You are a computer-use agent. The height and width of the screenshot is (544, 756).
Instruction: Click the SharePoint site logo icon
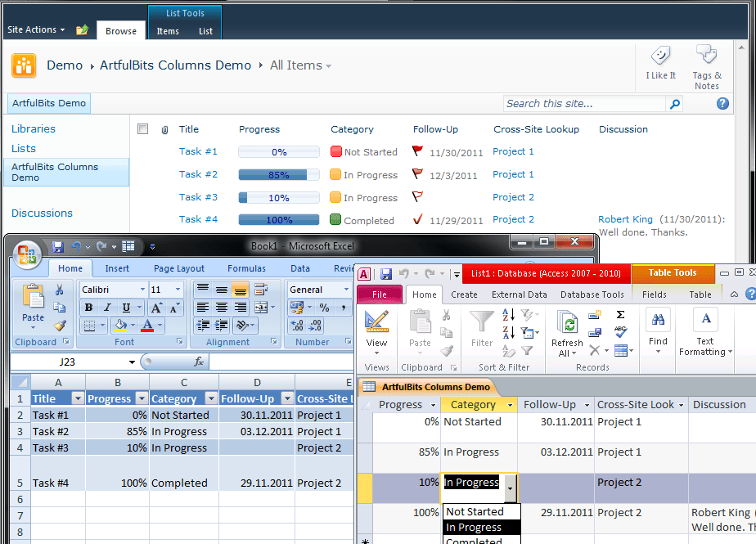click(x=24, y=65)
